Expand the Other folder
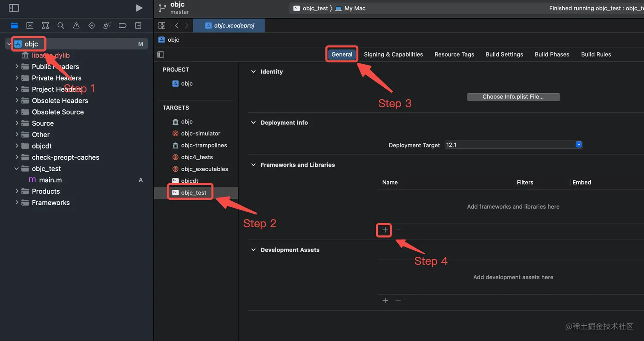This screenshot has height=341, width=644. point(17,135)
